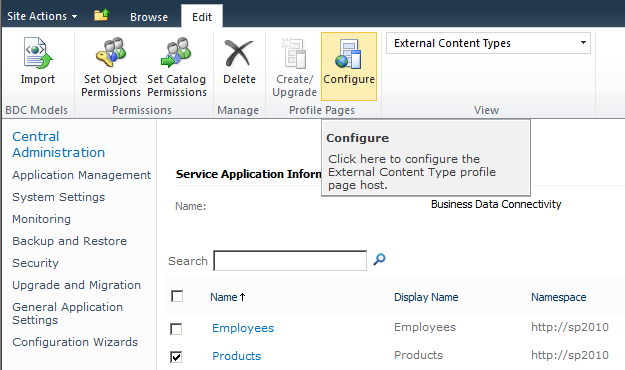The width and height of the screenshot is (625, 370).
Task: Click the Employees row namespace http://sp2010
Action: (570, 327)
